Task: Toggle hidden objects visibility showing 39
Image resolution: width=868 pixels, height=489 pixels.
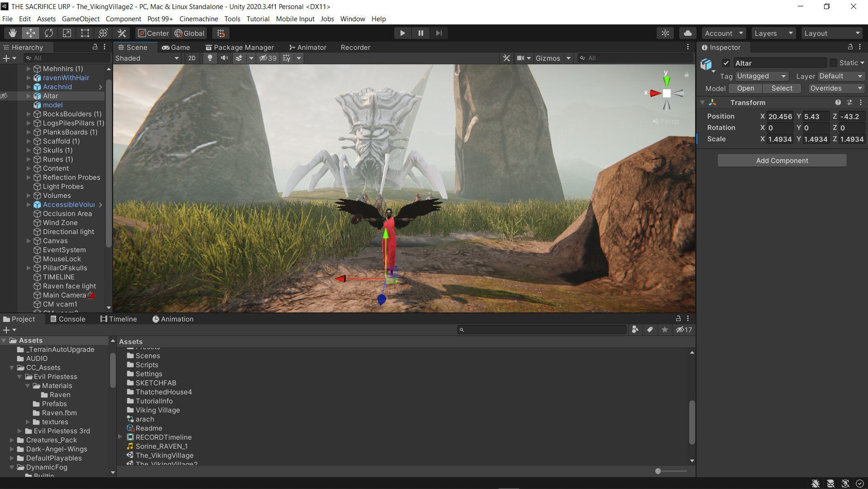Action: pos(268,58)
